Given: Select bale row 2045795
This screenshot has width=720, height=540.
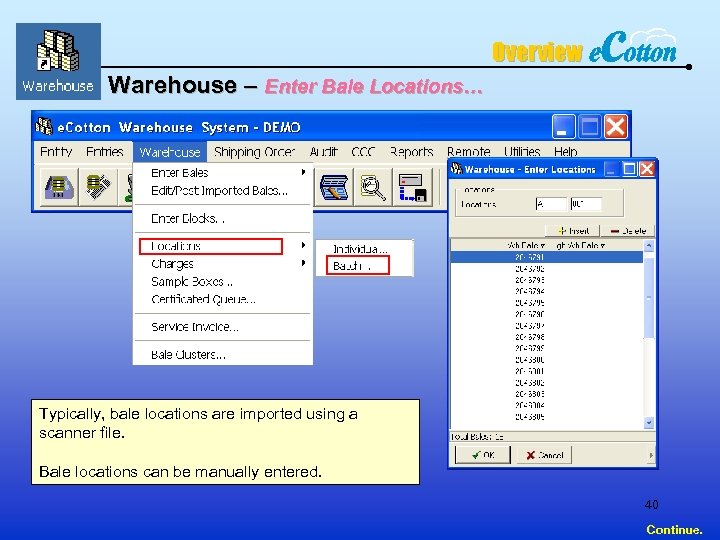Looking at the screenshot, I should (547, 303).
